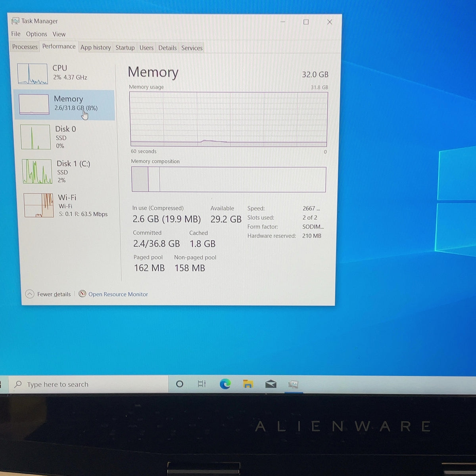Click the Fewer details label

coord(54,294)
